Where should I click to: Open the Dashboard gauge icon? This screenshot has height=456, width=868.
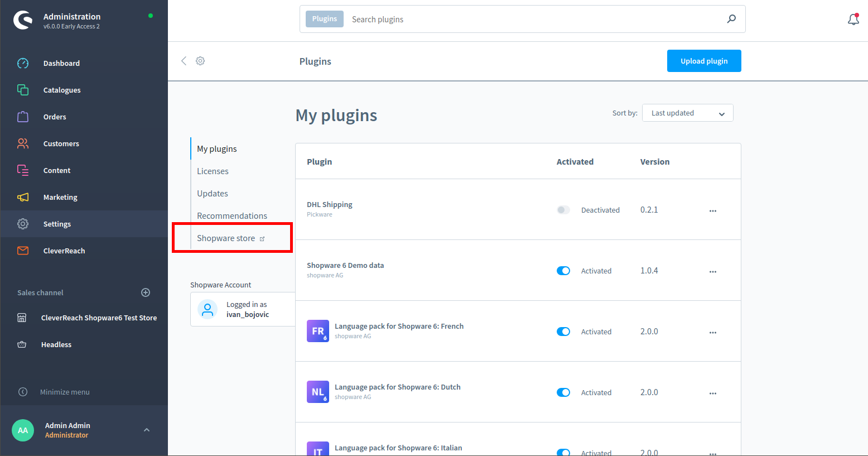pos(23,63)
